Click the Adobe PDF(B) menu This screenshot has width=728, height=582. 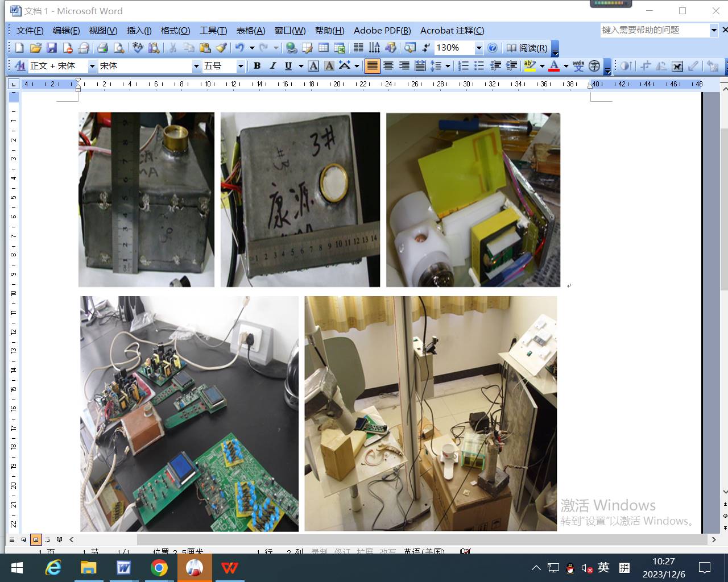[382, 31]
